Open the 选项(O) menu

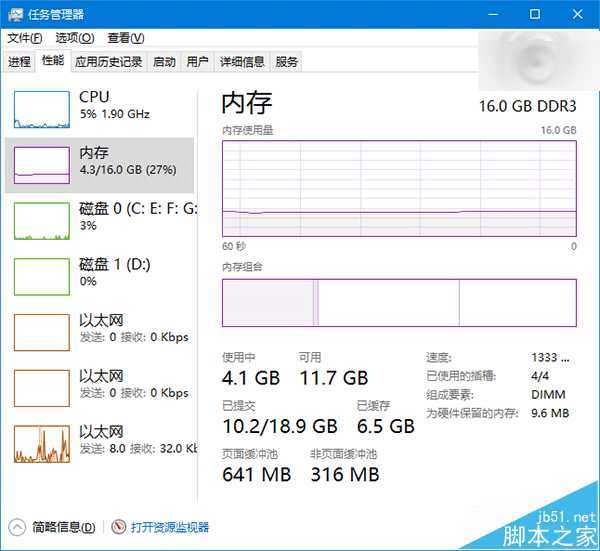pos(75,38)
